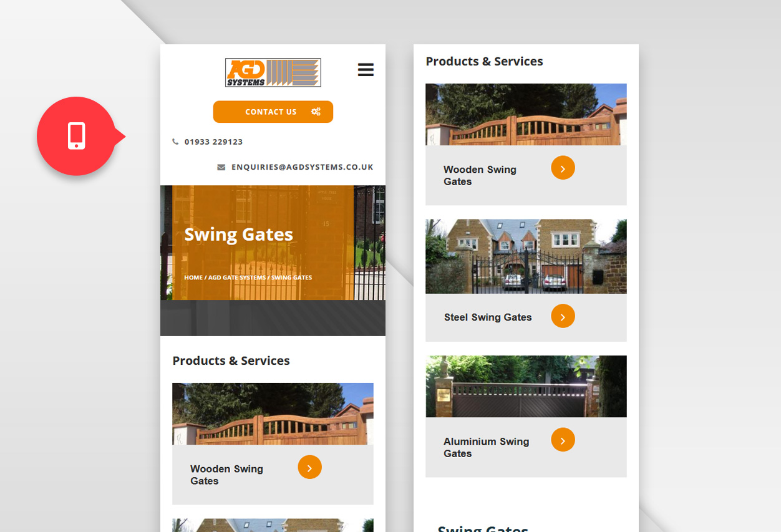
Task: Click the red mobile phone icon badge
Action: 76,136
